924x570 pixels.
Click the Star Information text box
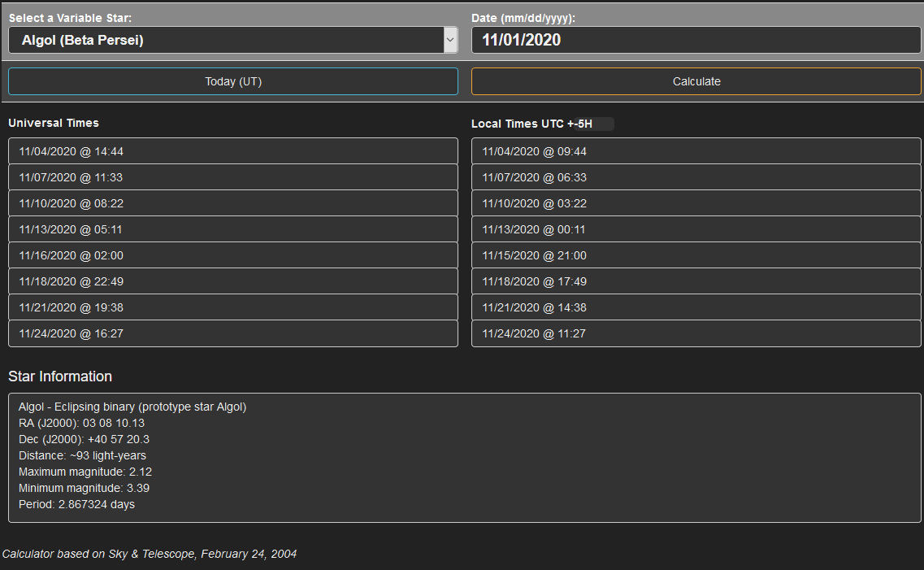pyautogui.click(x=464, y=457)
